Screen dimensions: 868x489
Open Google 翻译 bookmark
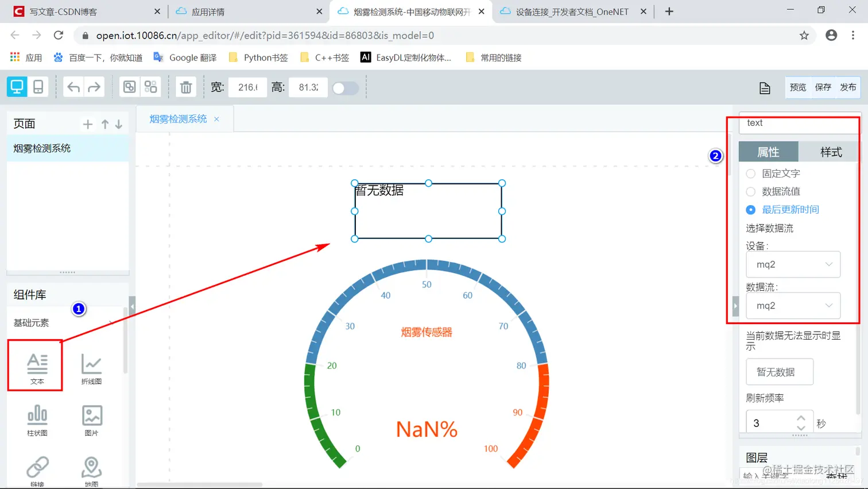185,57
